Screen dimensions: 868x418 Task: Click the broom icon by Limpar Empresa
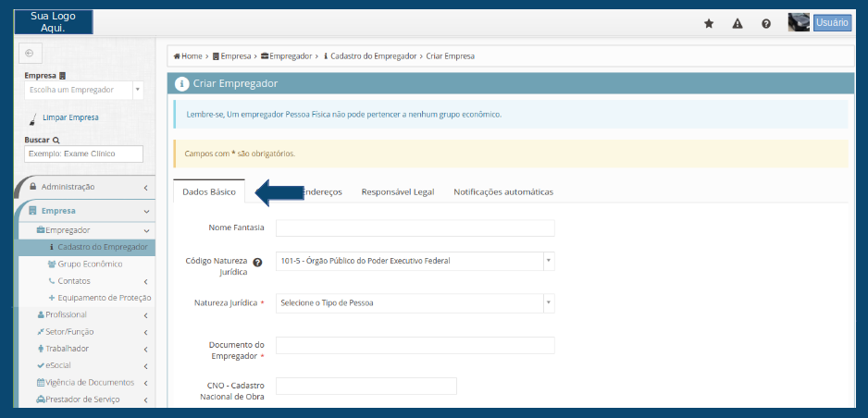click(32, 118)
